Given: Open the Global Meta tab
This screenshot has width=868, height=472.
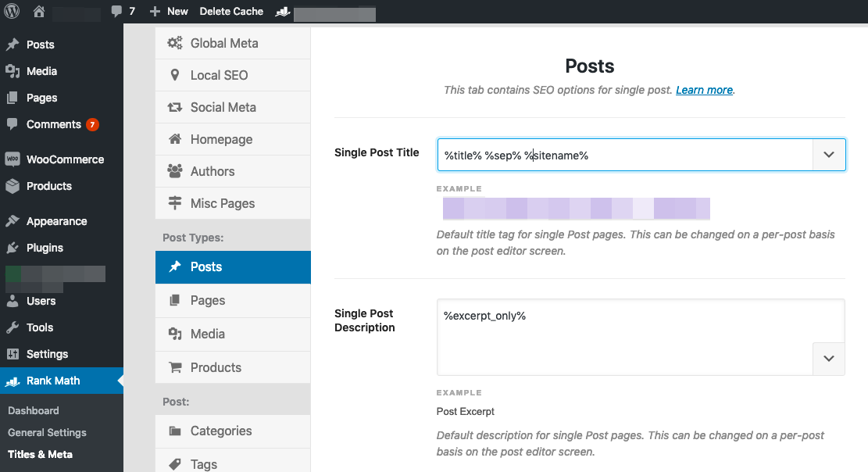Looking at the screenshot, I should [233, 43].
